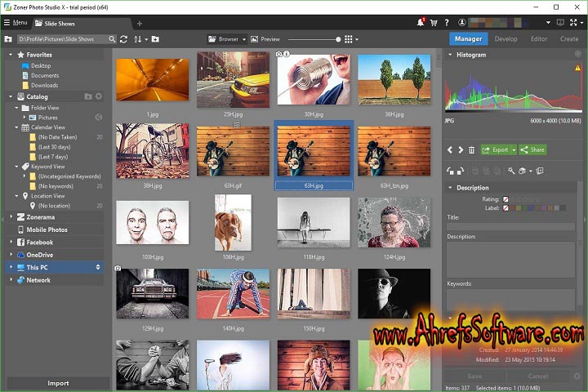
Task: Go to next image arrow
Action: coord(460,149)
